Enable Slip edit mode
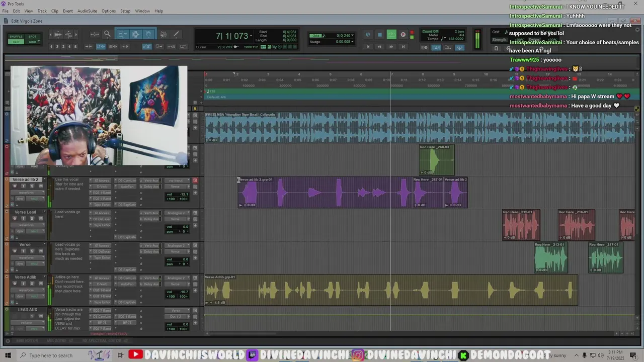The image size is (644, 362). coord(16,42)
